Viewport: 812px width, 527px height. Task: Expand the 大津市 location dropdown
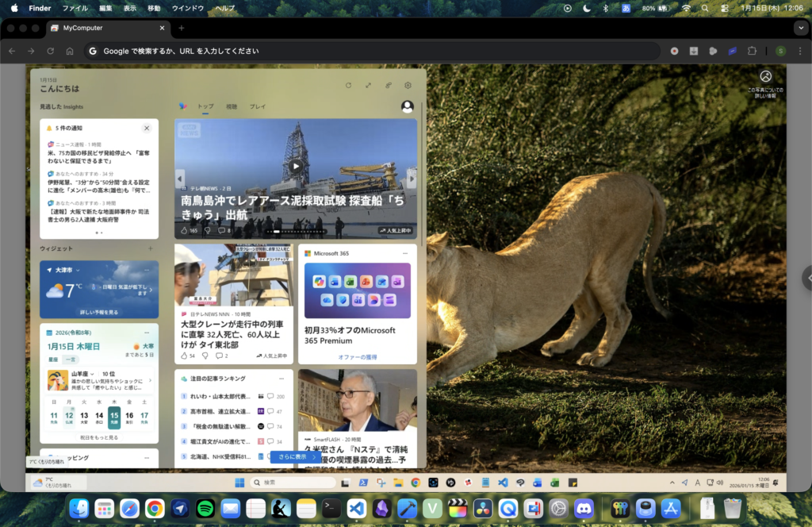[x=78, y=270]
